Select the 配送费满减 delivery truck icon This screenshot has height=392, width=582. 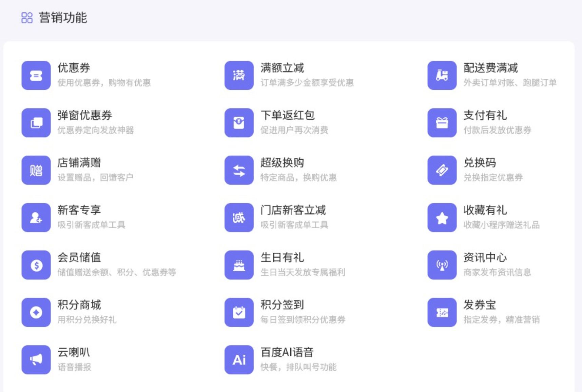[442, 75]
